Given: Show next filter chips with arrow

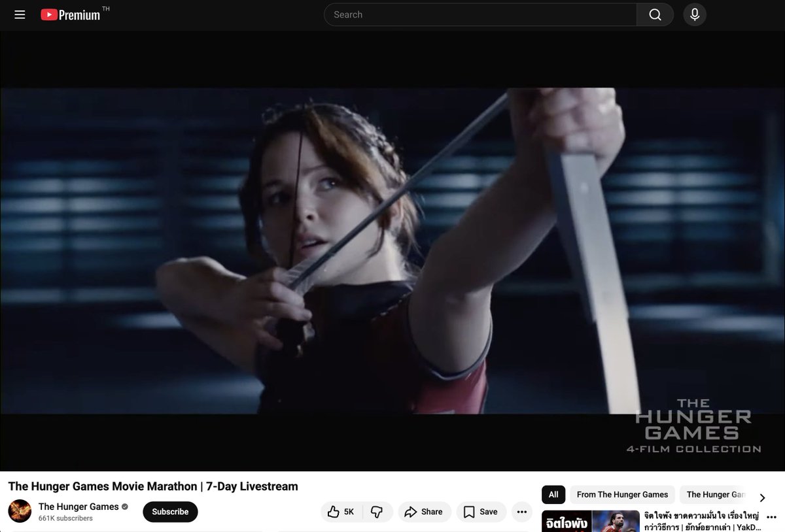Looking at the screenshot, I should (x=762, y=497).
